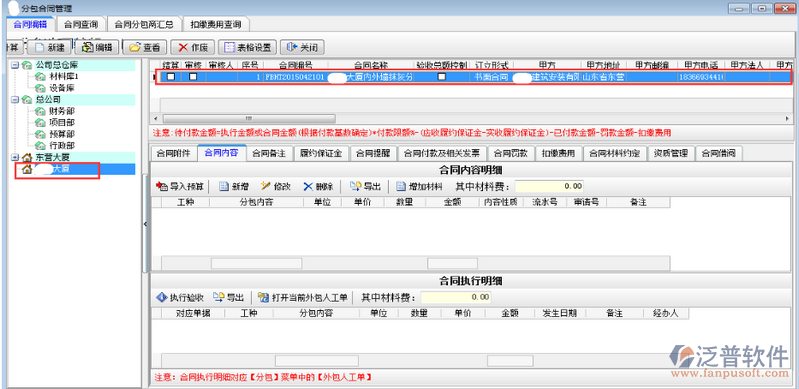Toggle the 结算 checkbox in contract row
This screenshot has width=799, height=389.
tap(171, 76)
